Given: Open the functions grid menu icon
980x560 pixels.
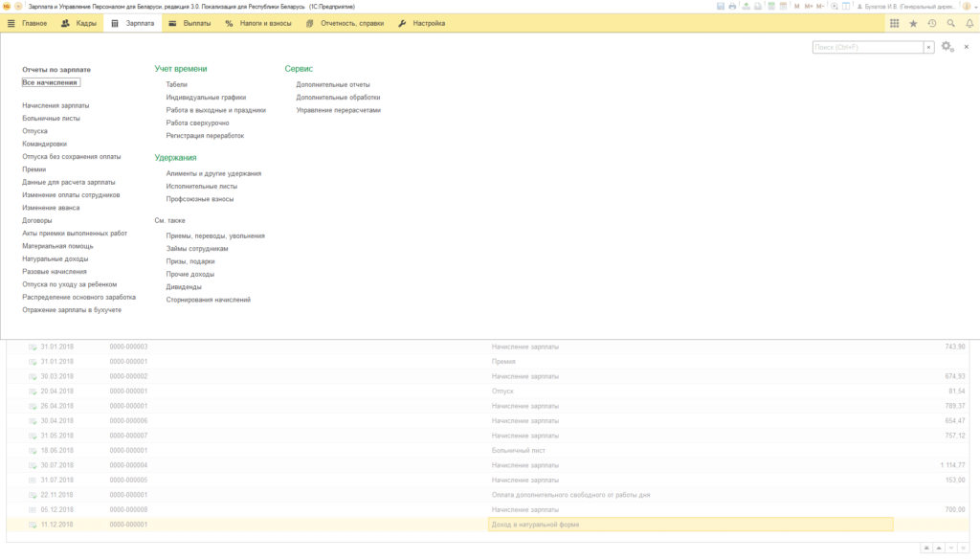Looking at the screenshot, I should point(895,23).
